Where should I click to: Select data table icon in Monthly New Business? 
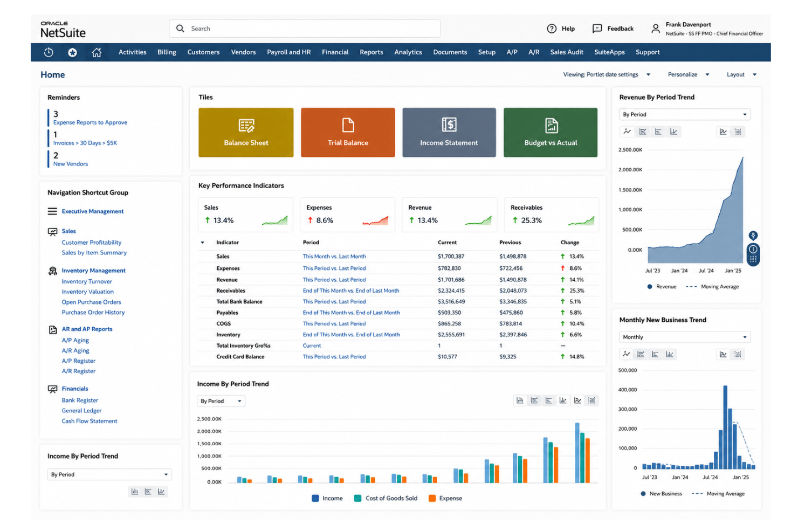[x=738, y=354]
